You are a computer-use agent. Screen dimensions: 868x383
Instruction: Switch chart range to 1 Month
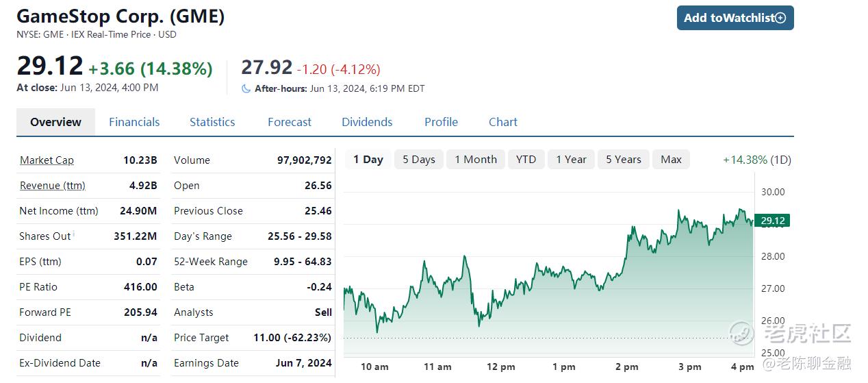point(476,160)
